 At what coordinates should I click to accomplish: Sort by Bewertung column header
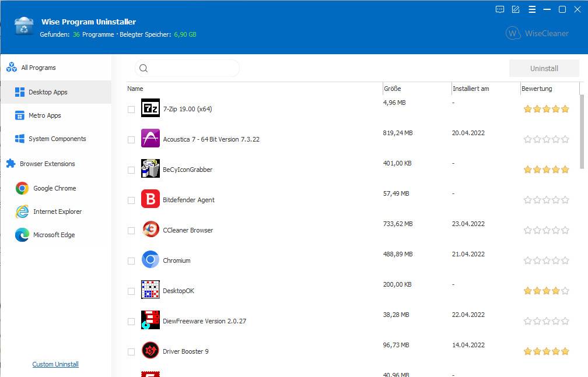550,89
